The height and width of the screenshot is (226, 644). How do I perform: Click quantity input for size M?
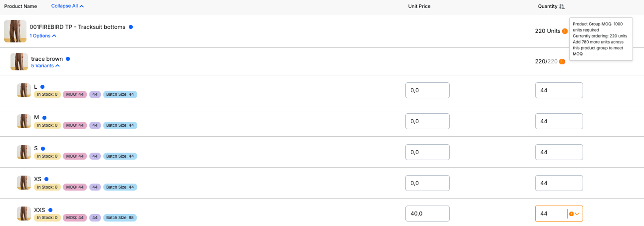pos(559,121)
